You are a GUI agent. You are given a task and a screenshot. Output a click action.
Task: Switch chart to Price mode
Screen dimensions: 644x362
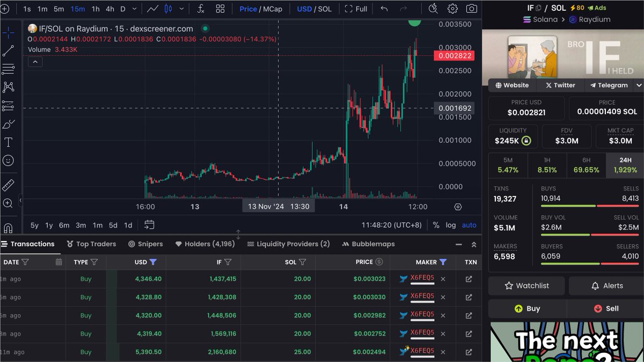(x=248, y=9)
